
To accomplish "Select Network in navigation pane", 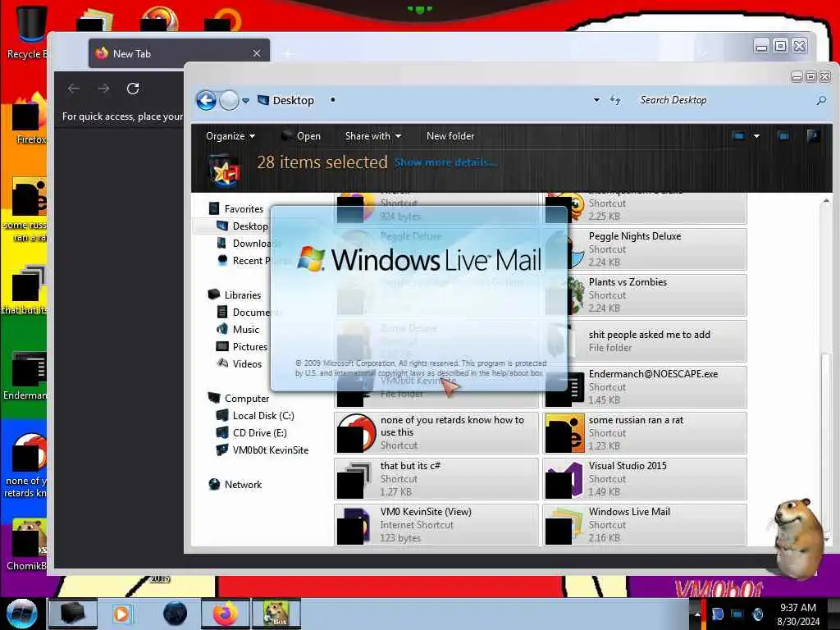I will [235, 484].
